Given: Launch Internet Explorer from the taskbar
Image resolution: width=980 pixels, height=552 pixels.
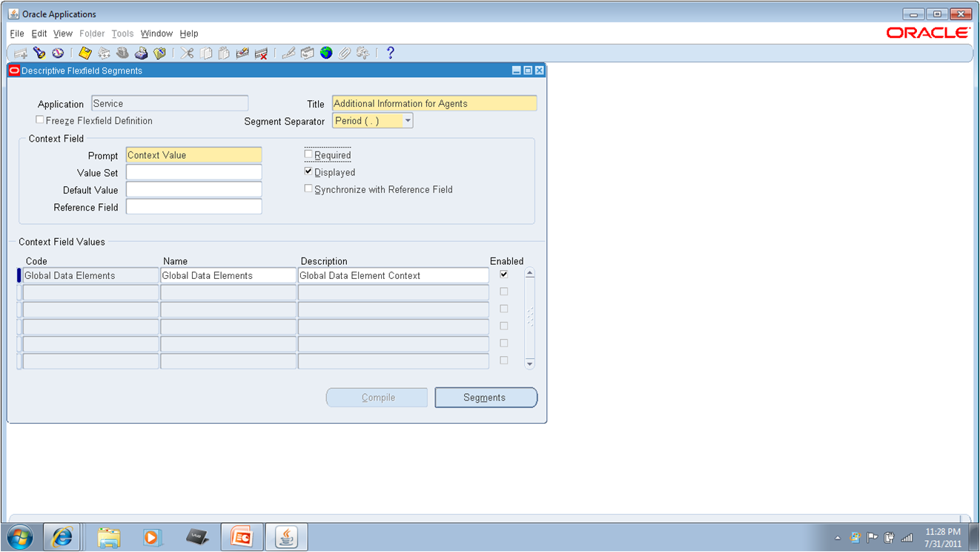Looking at the screenshot, I should (62, 536).
